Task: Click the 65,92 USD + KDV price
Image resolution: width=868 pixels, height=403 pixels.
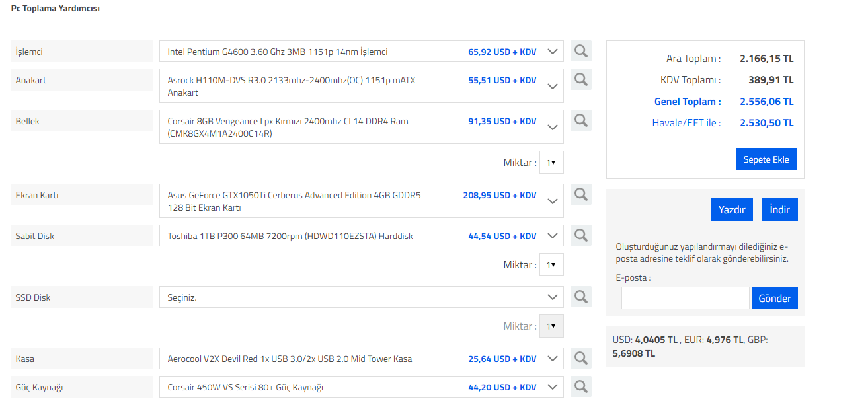Action: pos(502,52)
